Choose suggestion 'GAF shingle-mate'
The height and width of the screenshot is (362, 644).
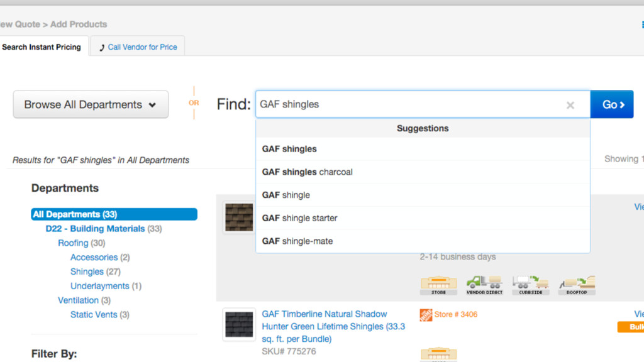tap(423, 241)
